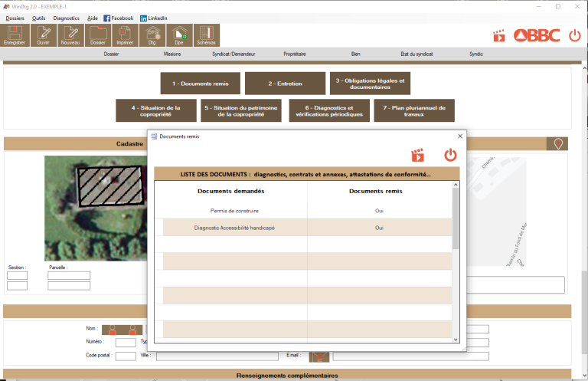
Task: Click Oui in Permis de construire row
Action: [x=379, y=211]
